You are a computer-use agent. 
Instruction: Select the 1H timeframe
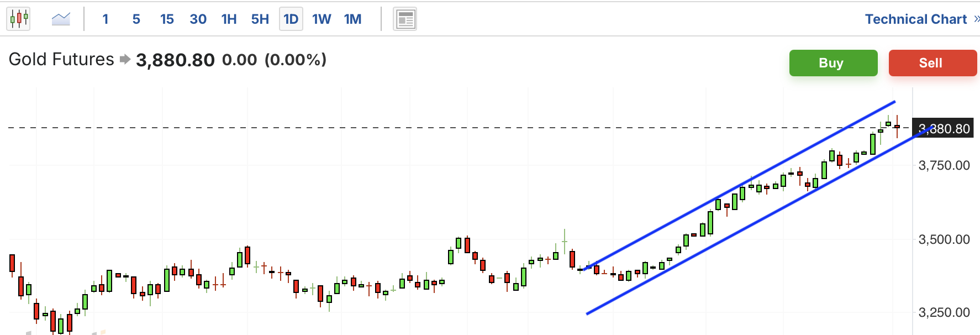pyautogui.click(x=229, y=19)
